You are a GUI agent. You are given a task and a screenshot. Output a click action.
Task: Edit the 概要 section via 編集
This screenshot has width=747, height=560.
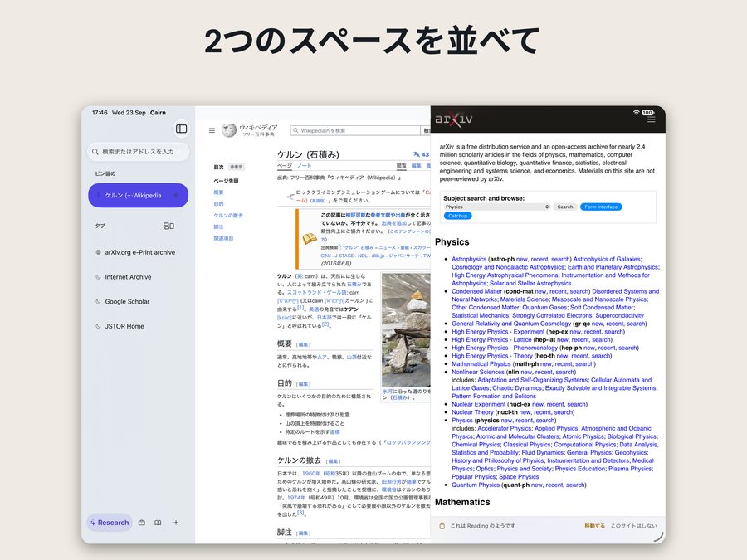pyautogui.click(x=304, y=345)
